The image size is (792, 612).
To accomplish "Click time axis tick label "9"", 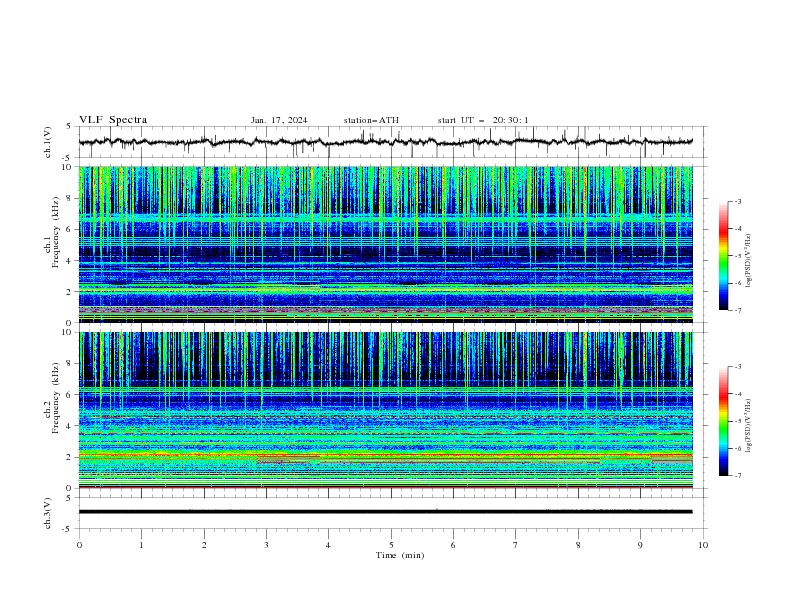I will pyautogui.click(x=640, y=545).
